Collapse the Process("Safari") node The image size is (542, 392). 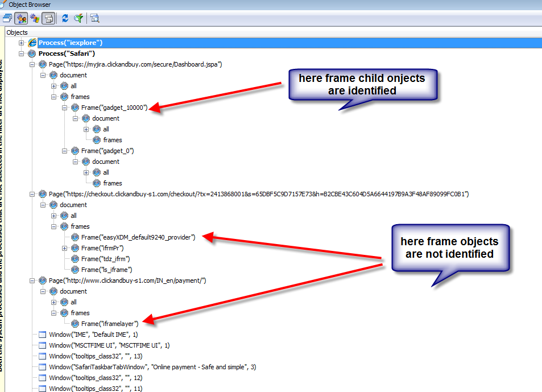pyautogui.click(x=22, y=53)
